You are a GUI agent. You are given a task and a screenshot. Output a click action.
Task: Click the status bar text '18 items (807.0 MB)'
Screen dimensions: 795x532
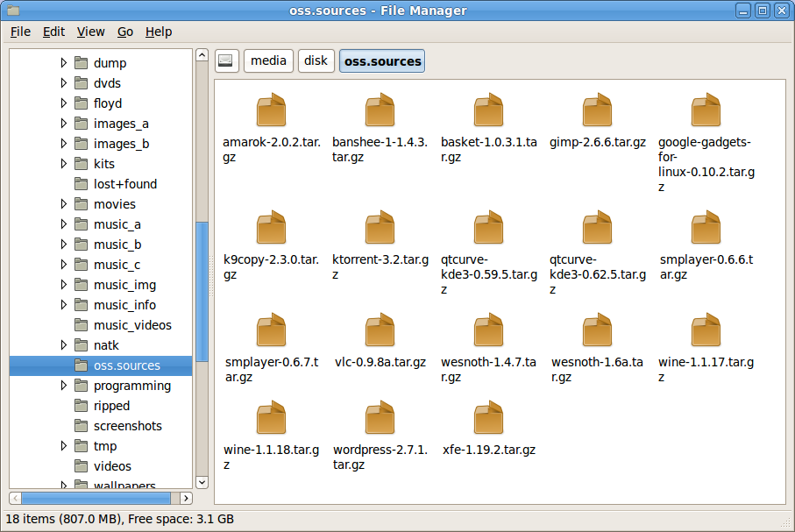click(x=64, y=519)
